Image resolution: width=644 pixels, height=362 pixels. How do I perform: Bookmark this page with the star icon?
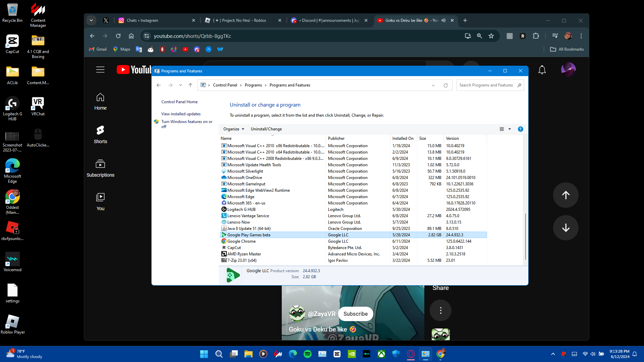coord(491,36)
